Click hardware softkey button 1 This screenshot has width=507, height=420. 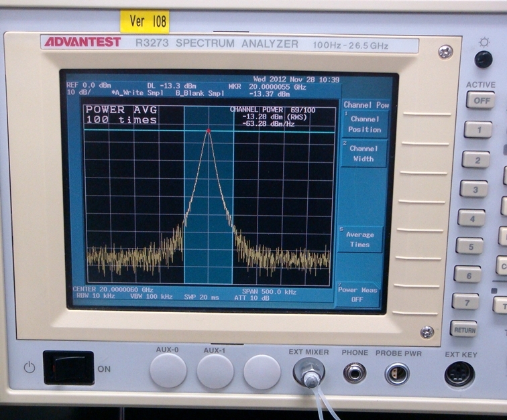tap(478, 130)
